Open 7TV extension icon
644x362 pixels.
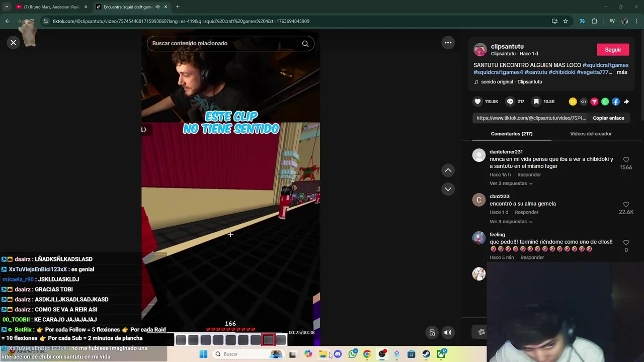[582, 21]
